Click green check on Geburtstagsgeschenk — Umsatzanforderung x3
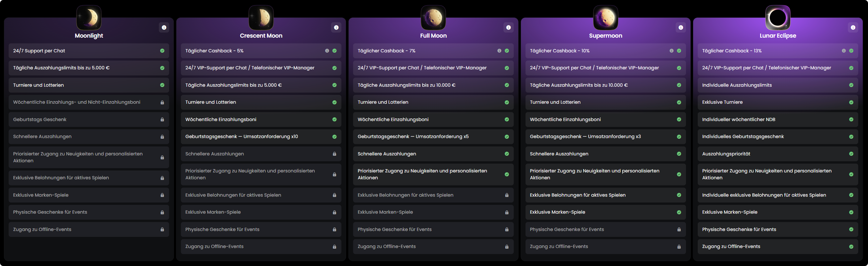The height and width of the screenshot is (266, 868). point(679,137)
